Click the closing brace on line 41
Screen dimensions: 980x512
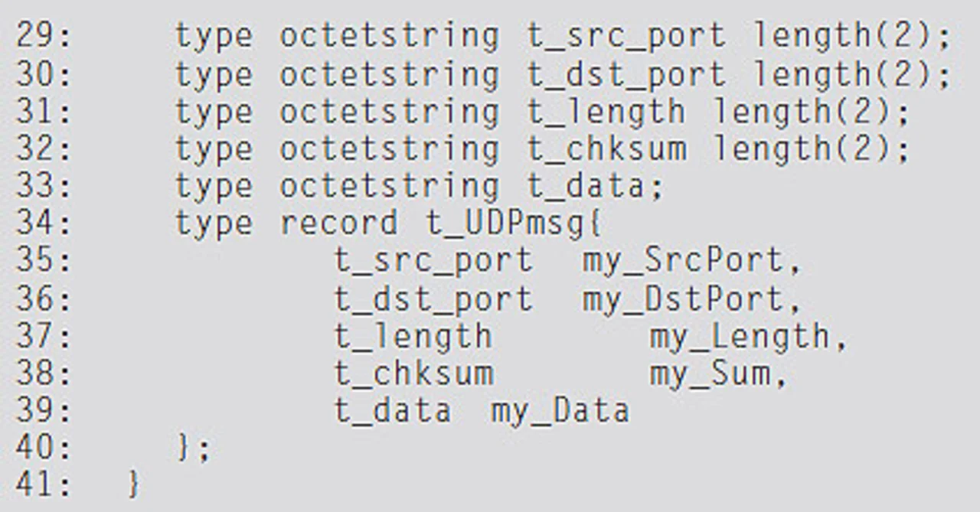click(135, 485)
